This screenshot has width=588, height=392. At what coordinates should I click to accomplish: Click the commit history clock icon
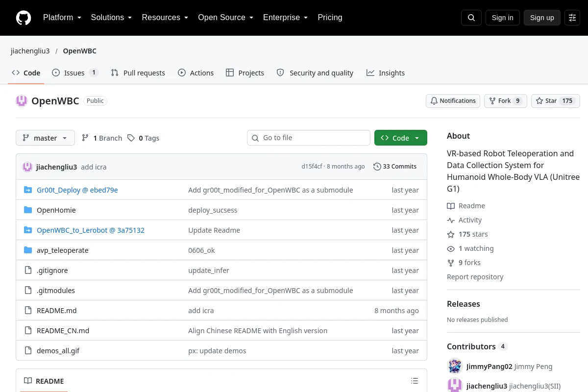pos(377,167)
